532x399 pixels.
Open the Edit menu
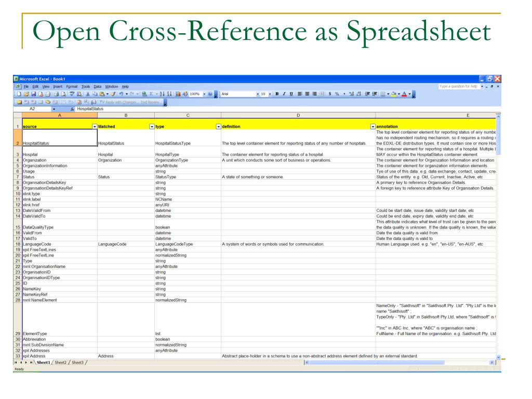[x=35, y=87]
